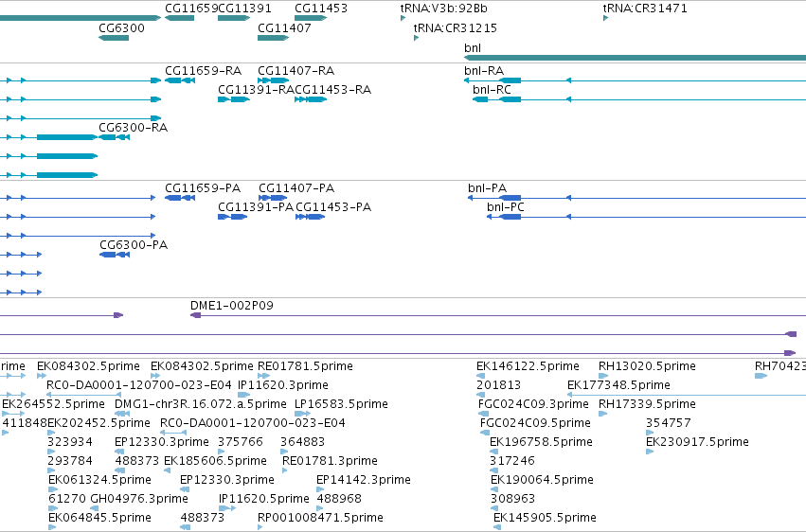Click the RP001008471.5prime marker
This screenshot has width=806, height=532.
(261, 527)
